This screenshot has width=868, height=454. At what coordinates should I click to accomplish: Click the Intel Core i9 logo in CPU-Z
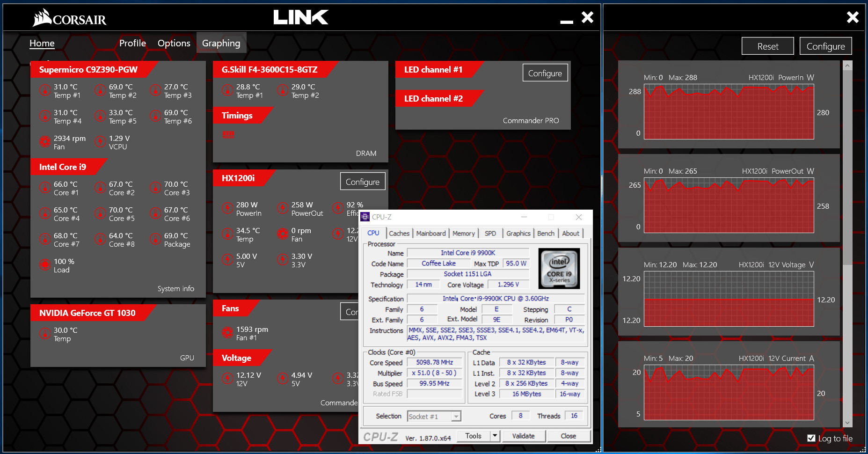tap(559, 268)
